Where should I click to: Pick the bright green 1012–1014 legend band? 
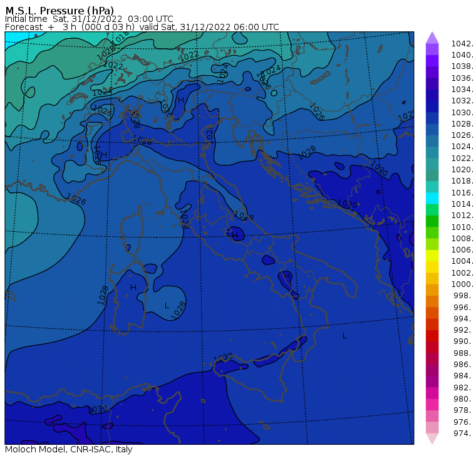[x=432, y=210]
